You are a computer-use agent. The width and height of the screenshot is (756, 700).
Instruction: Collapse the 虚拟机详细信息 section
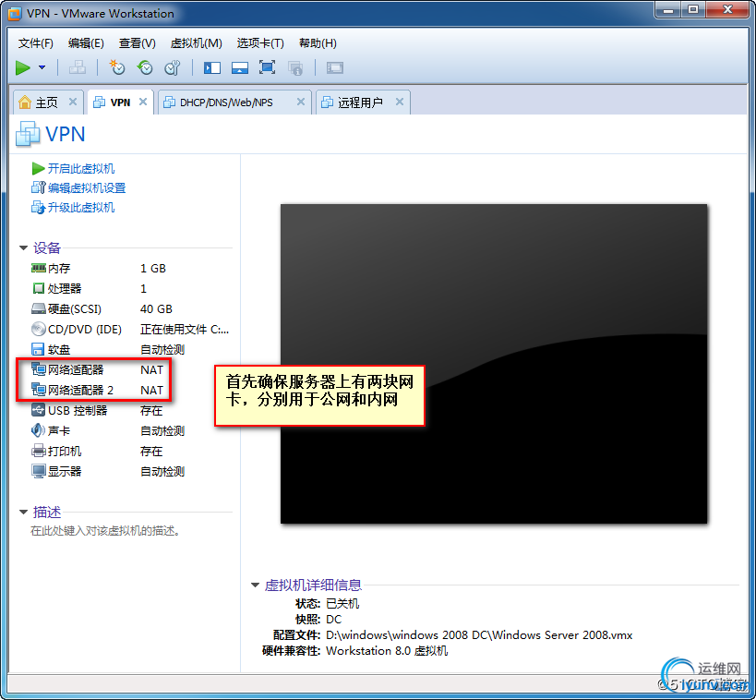coord(255,585)
